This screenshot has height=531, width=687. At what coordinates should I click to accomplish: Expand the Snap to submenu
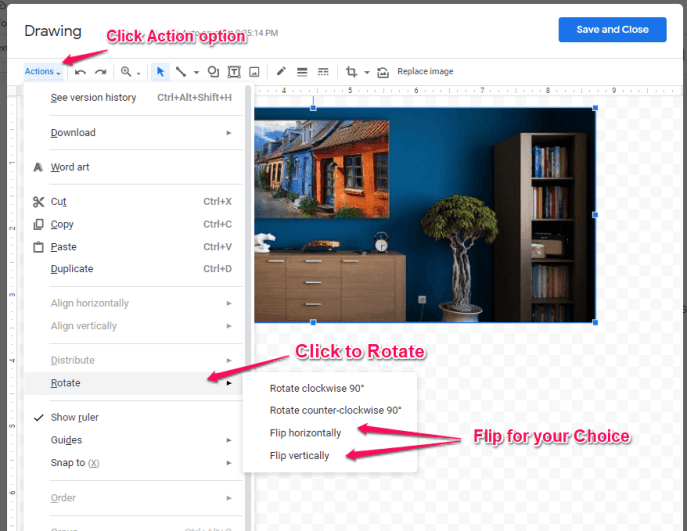(134, 463)
